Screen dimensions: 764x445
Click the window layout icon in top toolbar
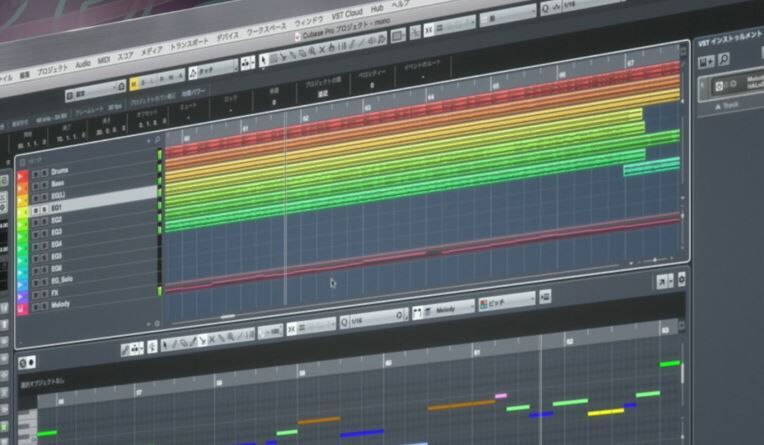tap(398, 36)
